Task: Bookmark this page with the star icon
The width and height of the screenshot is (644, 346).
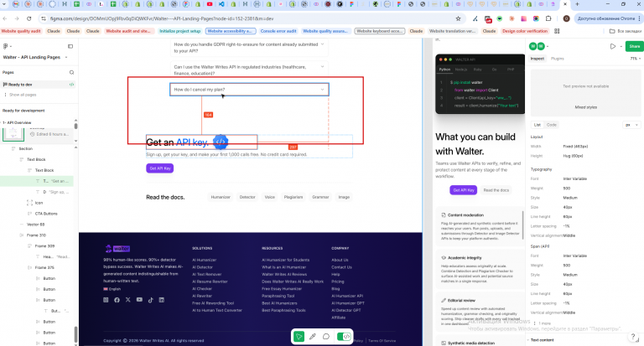Action: pyautogui.click(x=458, y=18)
